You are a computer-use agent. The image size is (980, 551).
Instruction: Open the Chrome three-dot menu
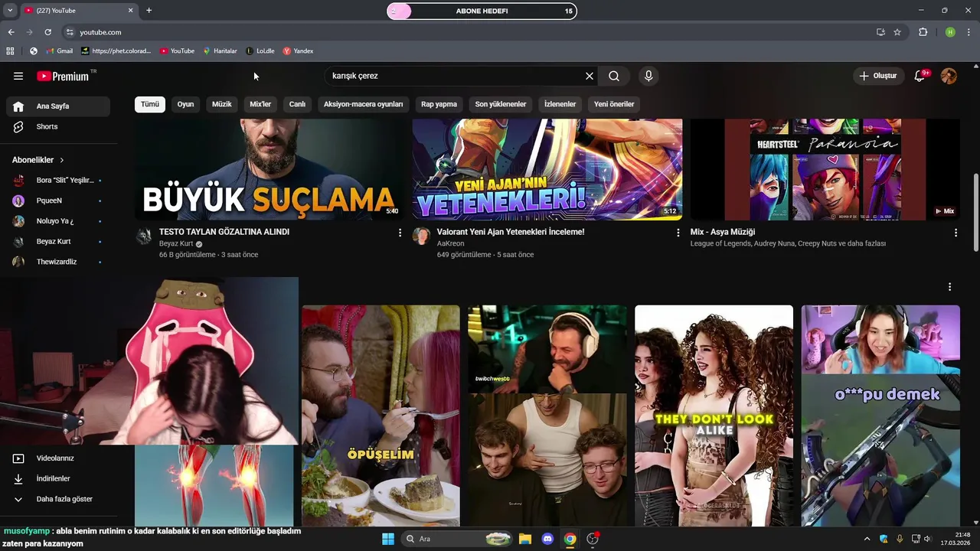coord(969,32)
